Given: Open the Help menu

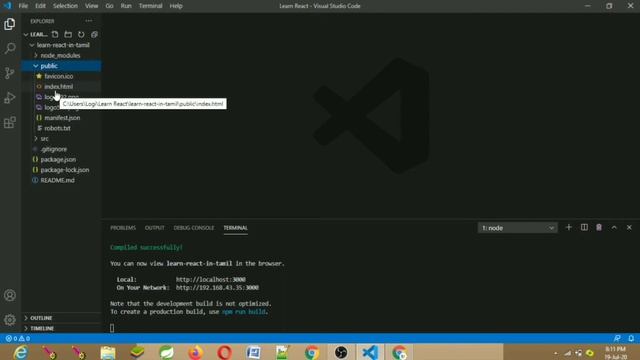Looking at the screenshot, I should pos(176,6).
